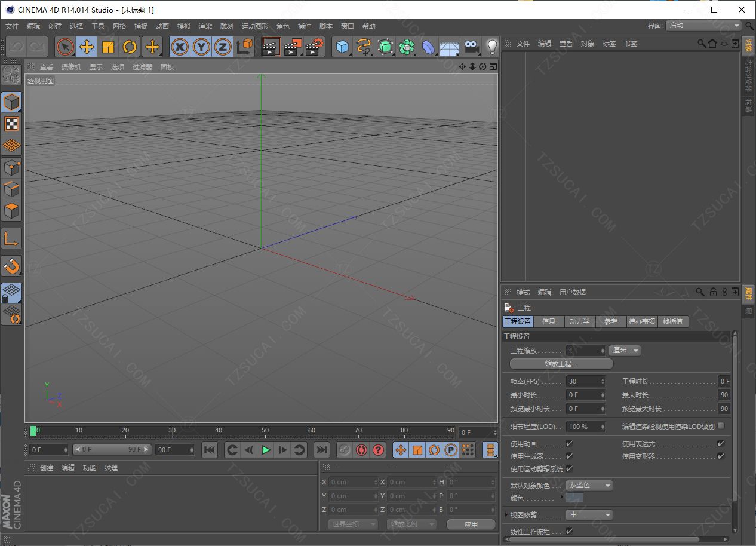Screen dimensions: 756x546
Task: Switch to the 动力学 tab
Action: click(579, 321)
